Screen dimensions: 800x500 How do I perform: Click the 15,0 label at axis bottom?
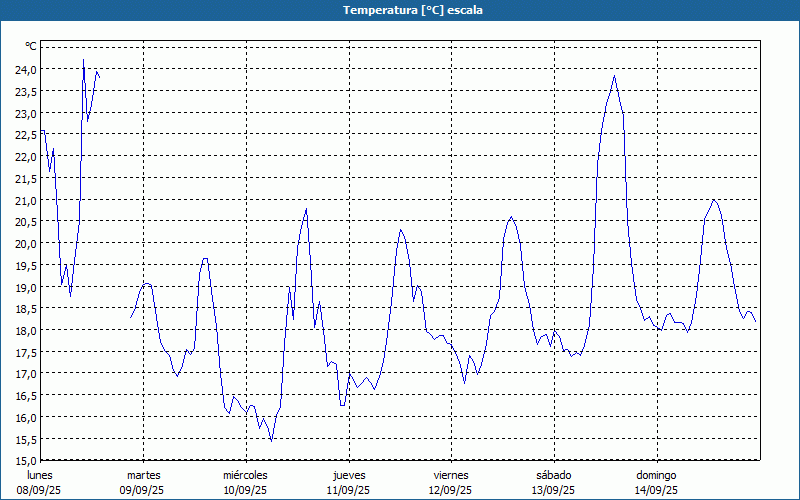pos(25,460)
